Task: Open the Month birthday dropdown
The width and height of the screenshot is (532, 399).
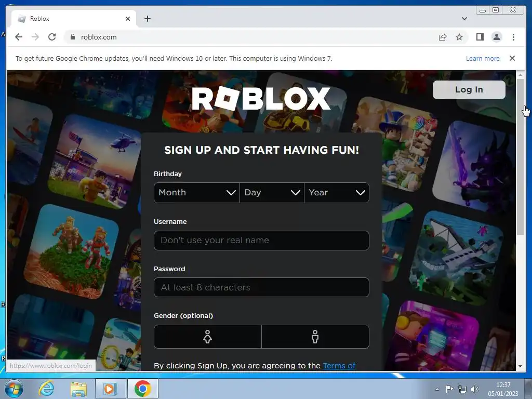Action: pyautogui.click(x=197, y=193)
